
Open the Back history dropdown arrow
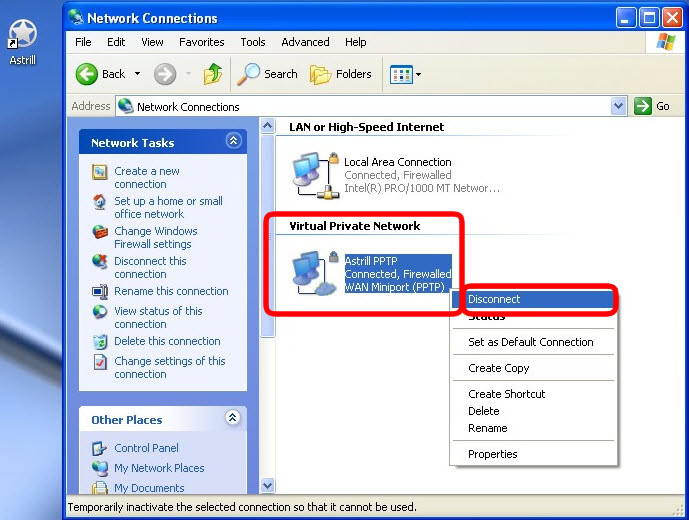pos(138,74)
